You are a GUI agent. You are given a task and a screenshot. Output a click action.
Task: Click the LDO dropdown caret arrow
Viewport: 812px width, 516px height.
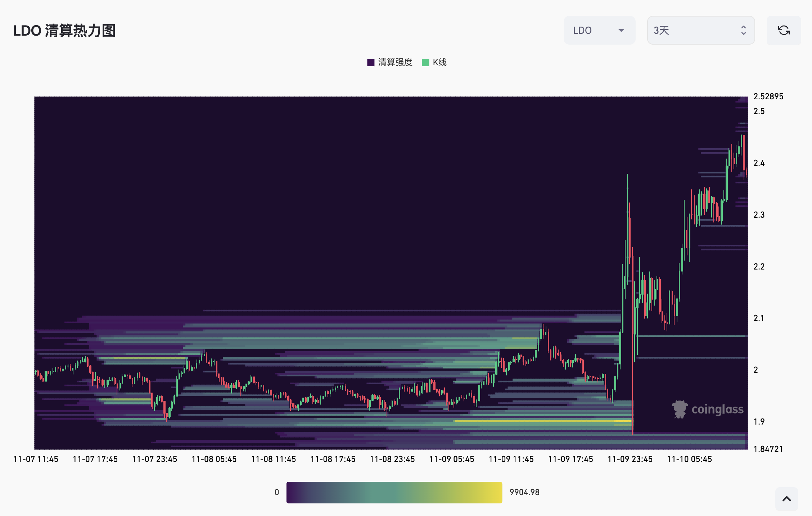pos(621,31)
